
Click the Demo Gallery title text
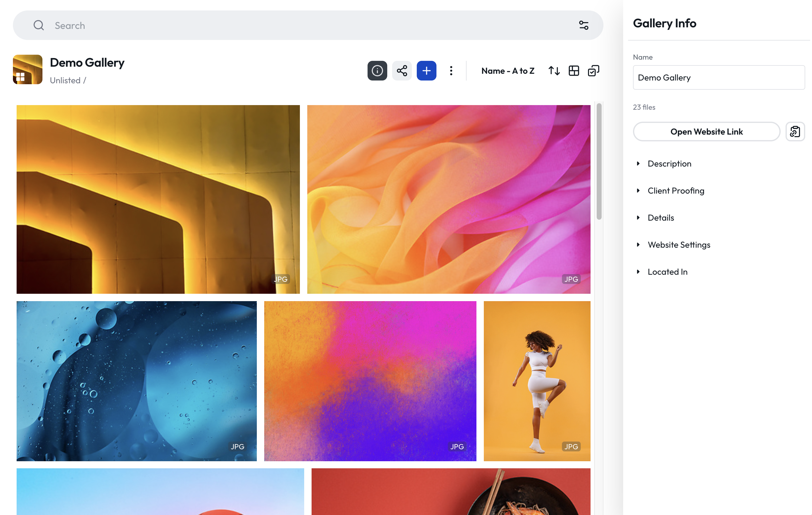pyautogui.click(x=87, y=63)
